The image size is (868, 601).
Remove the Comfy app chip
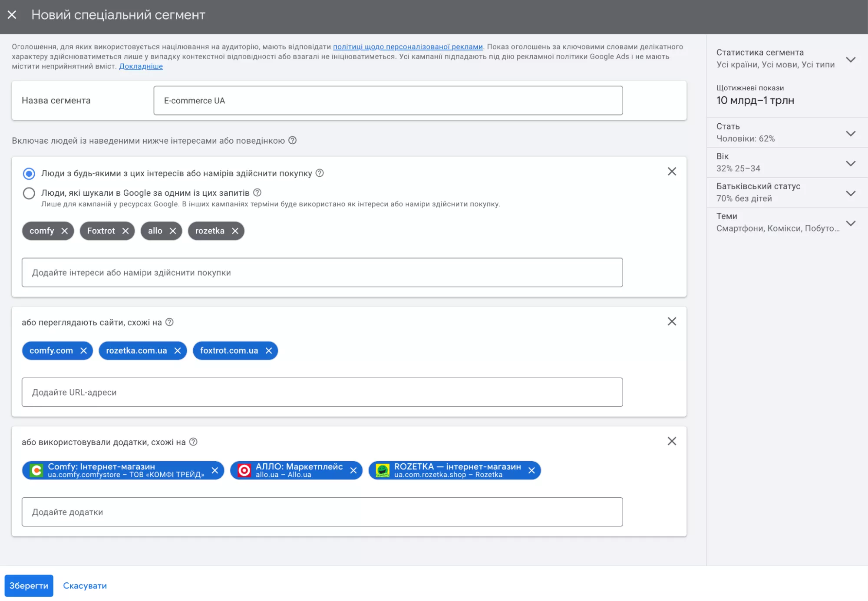(x=215, y=470)
